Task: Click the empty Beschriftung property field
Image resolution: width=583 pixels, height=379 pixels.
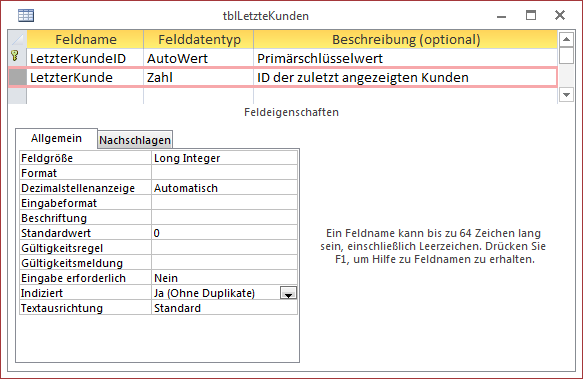Action: pos(225,218)
